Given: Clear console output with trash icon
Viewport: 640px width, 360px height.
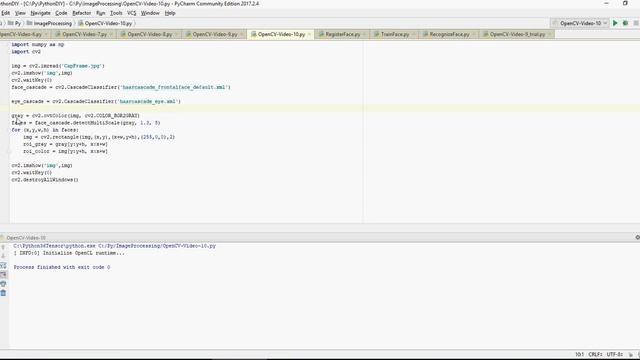Looking at the screenshot, I should pos(3,293).
